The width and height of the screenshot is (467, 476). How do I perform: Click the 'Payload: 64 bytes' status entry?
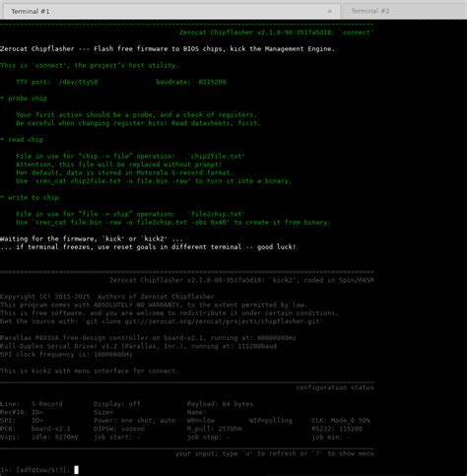(220, 404)
